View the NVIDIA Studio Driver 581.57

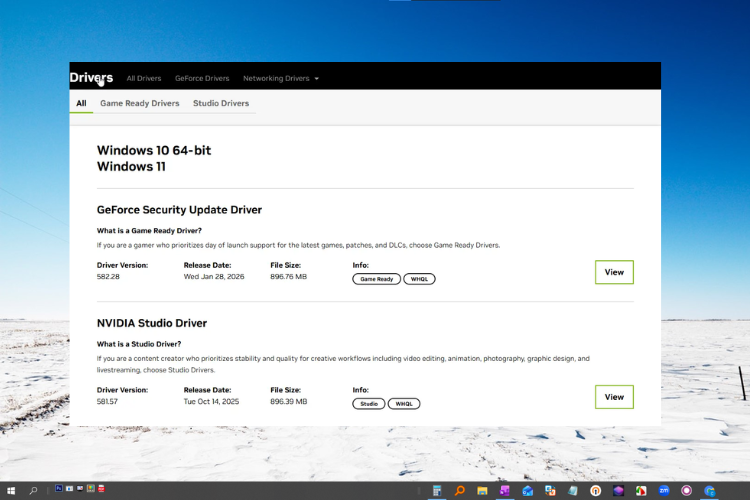click(x=614, y=397)
